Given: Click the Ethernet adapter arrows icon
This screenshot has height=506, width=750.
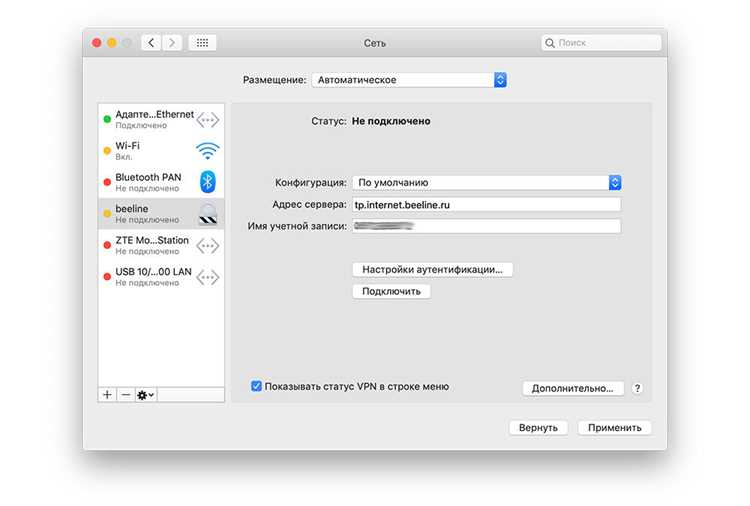Looking at the screenshot, I should tap(208, 120).
